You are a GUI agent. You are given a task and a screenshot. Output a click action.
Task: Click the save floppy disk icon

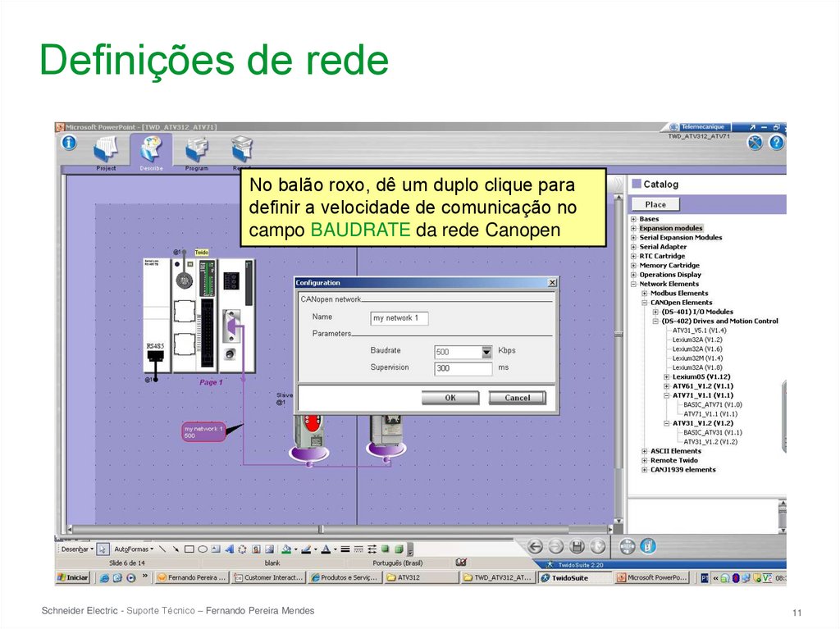(x=577, y=546)
